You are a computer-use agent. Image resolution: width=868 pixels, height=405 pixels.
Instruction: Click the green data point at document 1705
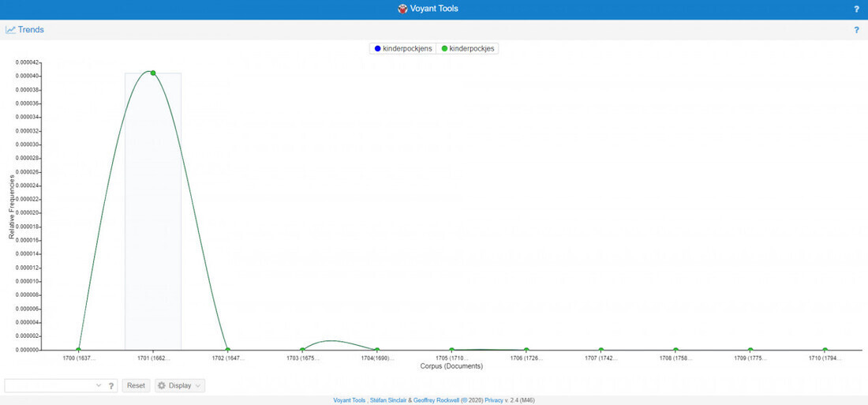click(451, 351)
